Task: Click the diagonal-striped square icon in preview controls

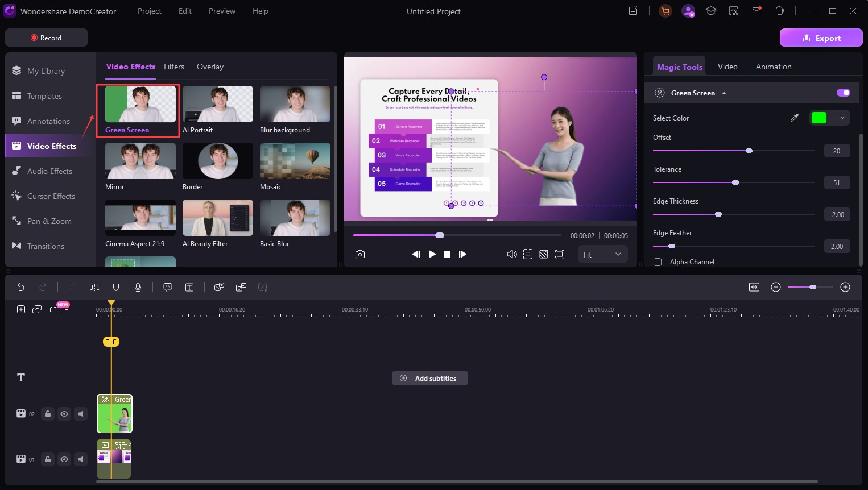Action: 544,254
